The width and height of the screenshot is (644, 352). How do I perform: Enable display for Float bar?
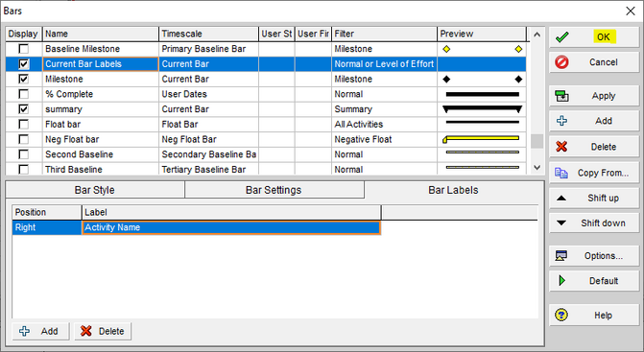pyautogui.click(x=24, y=125)
